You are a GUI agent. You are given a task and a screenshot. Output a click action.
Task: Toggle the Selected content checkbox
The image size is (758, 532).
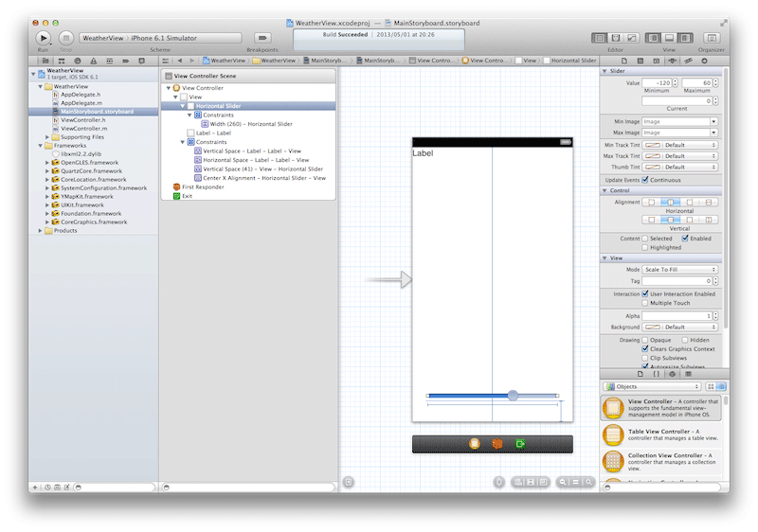click(645, 239)
